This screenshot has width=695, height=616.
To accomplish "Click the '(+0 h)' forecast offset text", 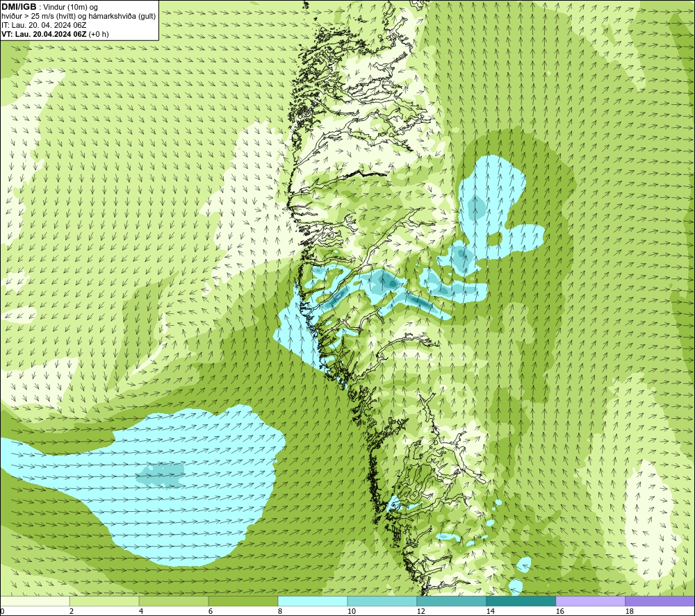I will pos(99,34).
